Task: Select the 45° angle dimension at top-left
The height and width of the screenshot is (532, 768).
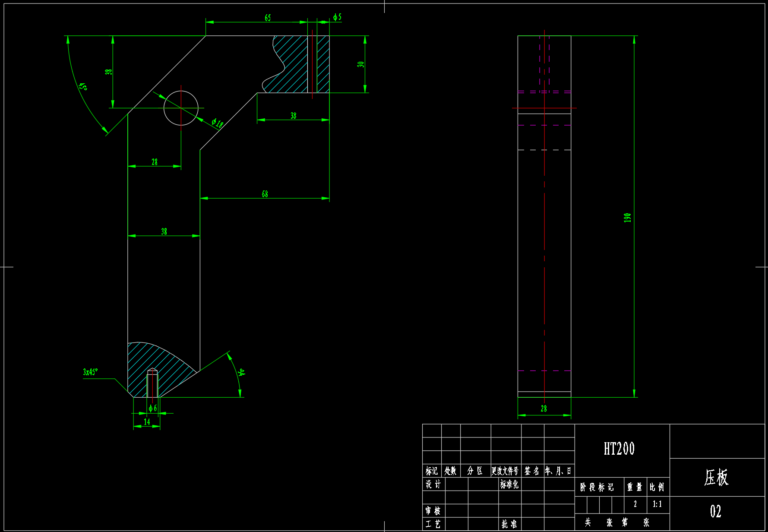Action: 83,86
